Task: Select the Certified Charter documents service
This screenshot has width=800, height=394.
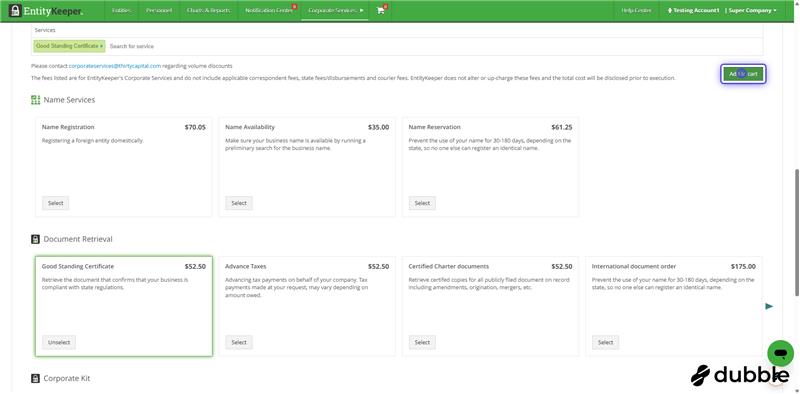Action: (x=422, y=342)
